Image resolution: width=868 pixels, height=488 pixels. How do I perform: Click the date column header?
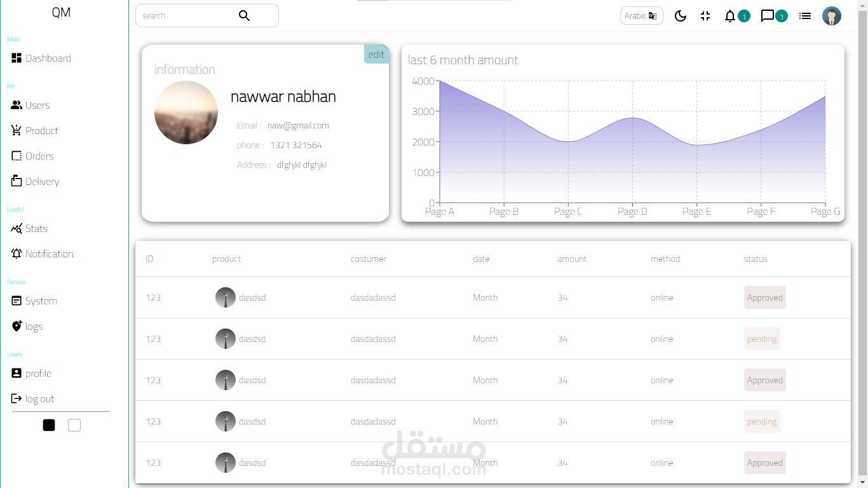(x=481, y=259)
